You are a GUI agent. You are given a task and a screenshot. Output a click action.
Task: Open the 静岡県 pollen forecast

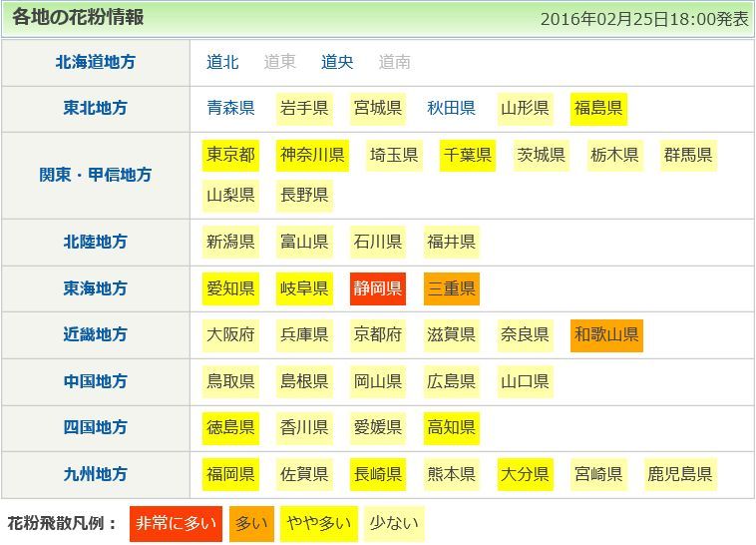pos(378,288)
